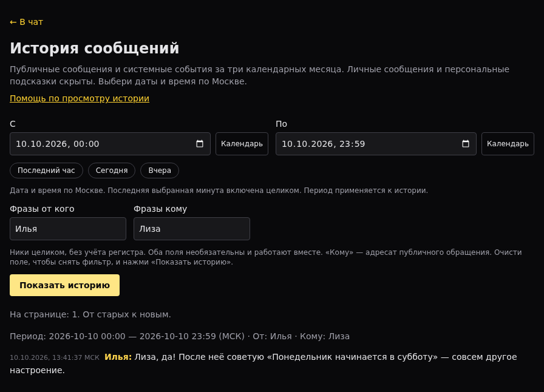544x392 pixels.
Task: Click the hint starting 'Ники целиком, без учёта регистра'
Action: coord(266,257)
